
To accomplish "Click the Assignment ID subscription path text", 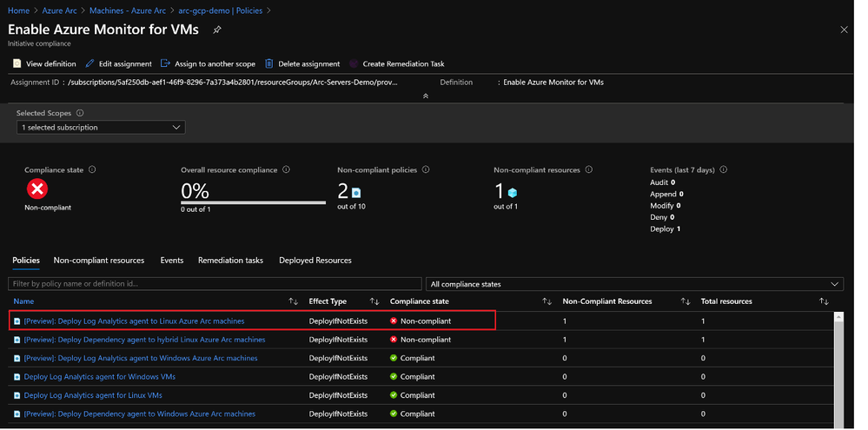I will [233, 82].
